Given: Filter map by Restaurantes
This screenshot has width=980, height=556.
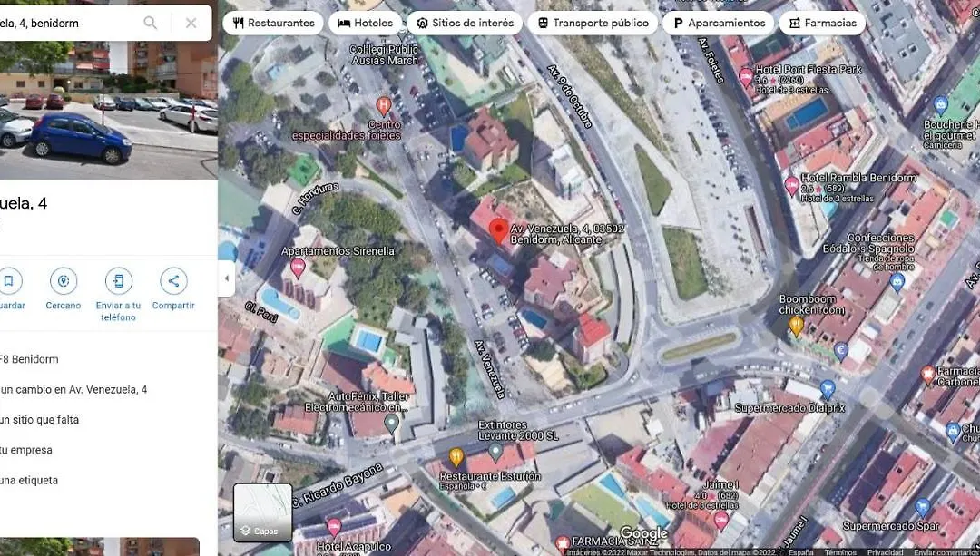Looking at the screenshot, I should [273, 23].
